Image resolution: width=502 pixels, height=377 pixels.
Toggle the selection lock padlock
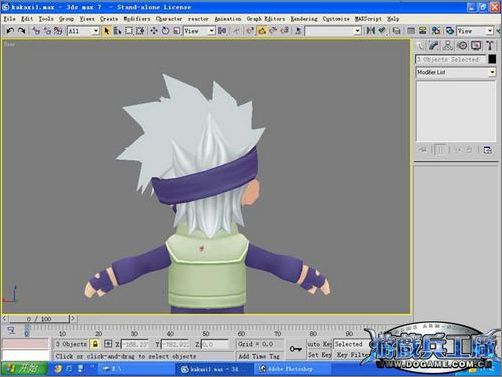pos(95,344)
